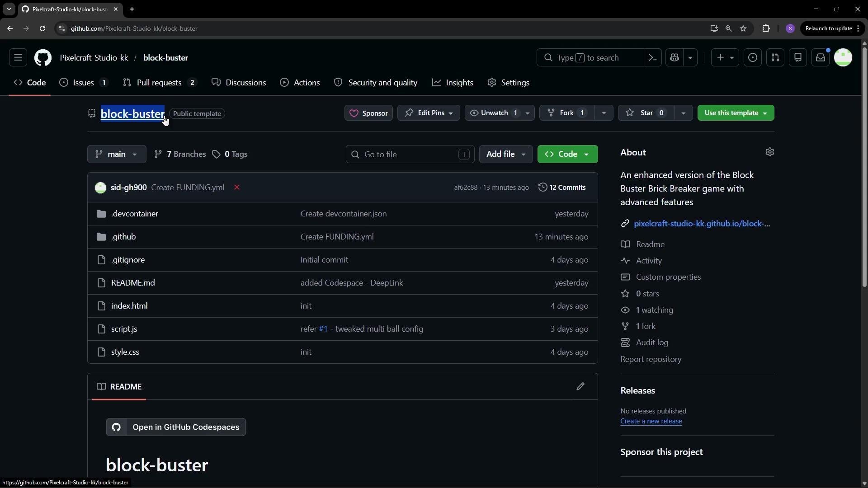
Task: Open the Insights tab
Action: pos(453,83)
